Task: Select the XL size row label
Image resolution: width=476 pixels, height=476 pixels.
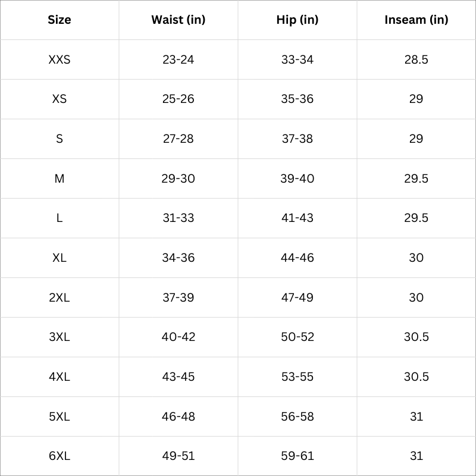Action: pos(59,258)
